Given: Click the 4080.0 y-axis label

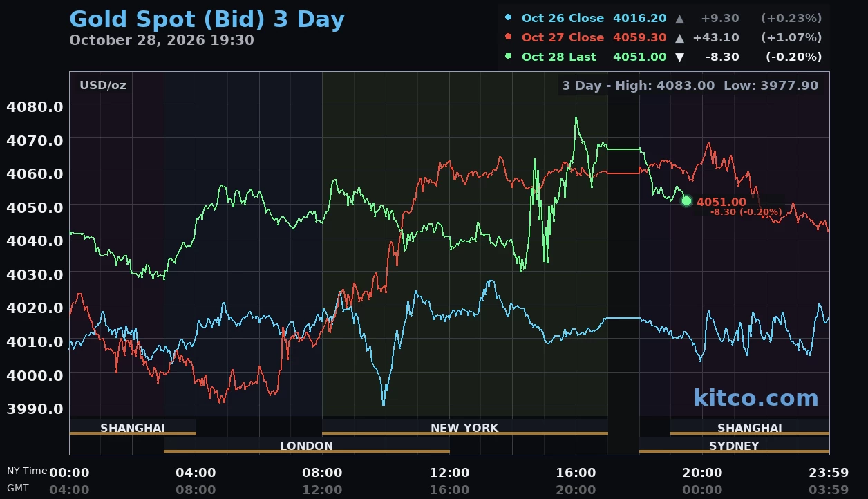Looking at the screenshot, I should [x=35, y=107].
